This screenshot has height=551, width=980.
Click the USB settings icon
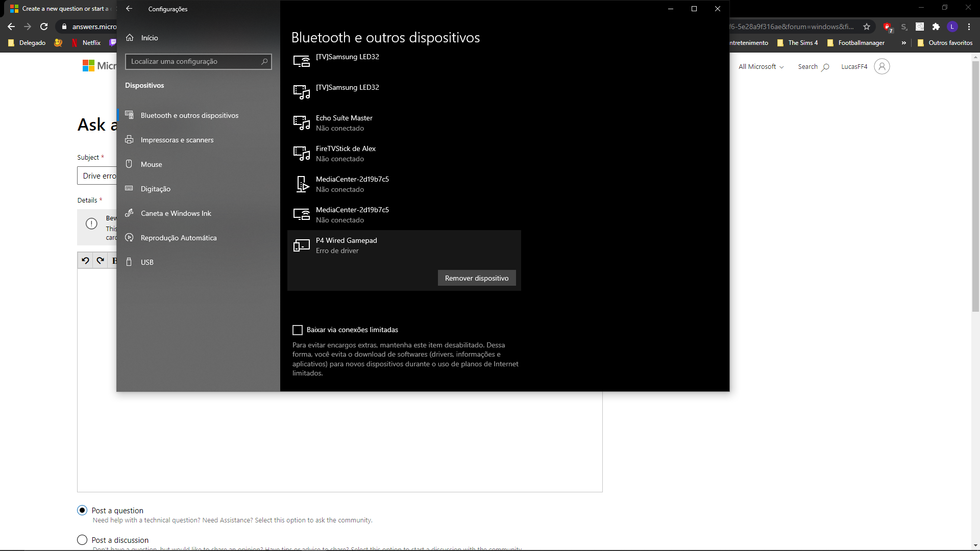click(129, 262)
